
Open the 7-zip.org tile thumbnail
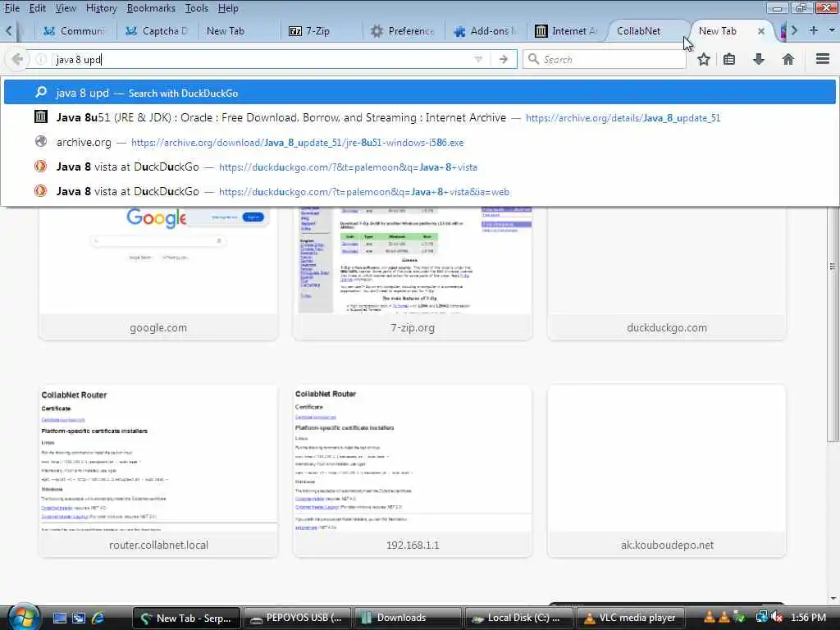(413, 260)
